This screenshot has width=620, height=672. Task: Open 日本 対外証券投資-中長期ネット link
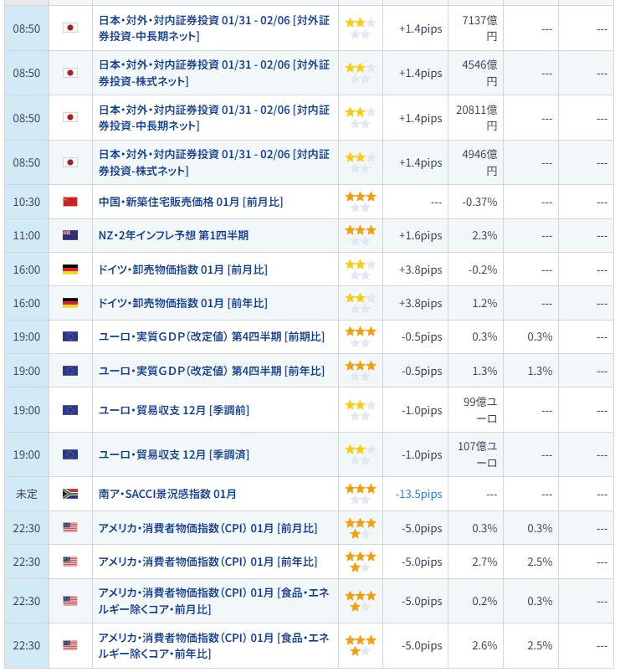coord(213,28)
